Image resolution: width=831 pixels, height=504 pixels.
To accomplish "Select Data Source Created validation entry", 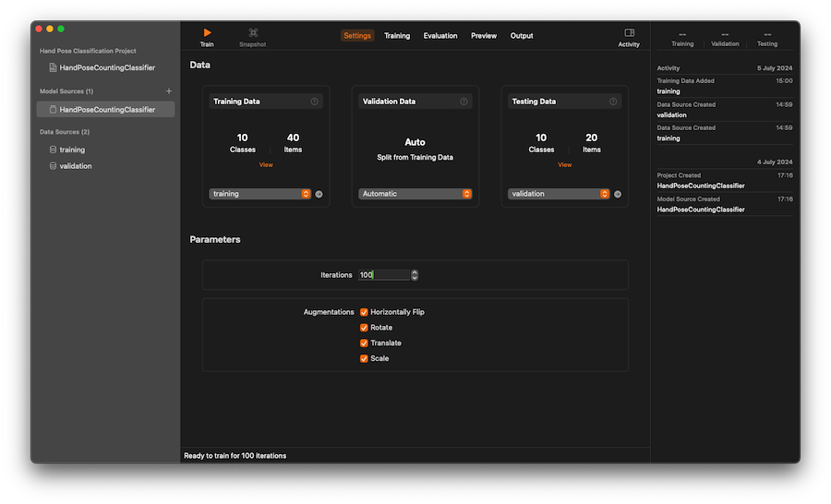I will pos(725,110).
